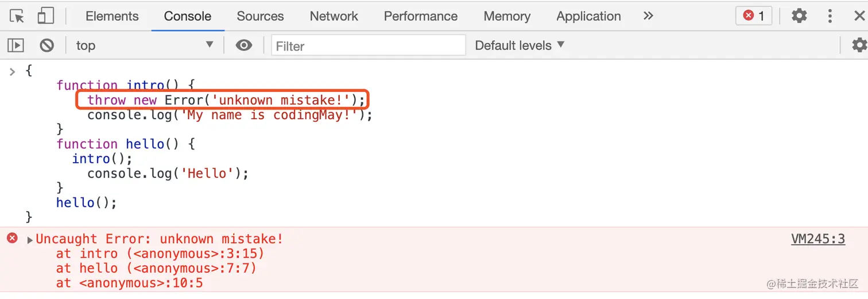Open the VM245:3 source link
Viewport: 868px width, 299px height.
click(818, 239)
